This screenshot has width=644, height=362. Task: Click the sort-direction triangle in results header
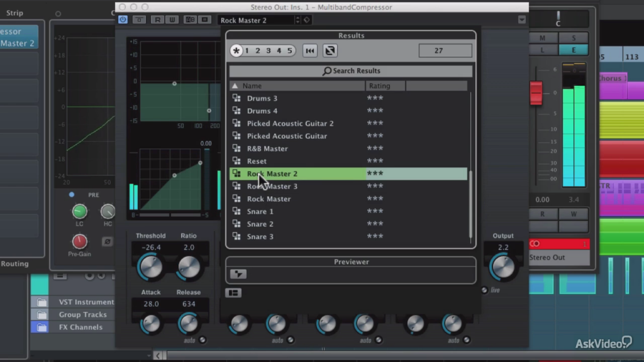click(235, 85)
